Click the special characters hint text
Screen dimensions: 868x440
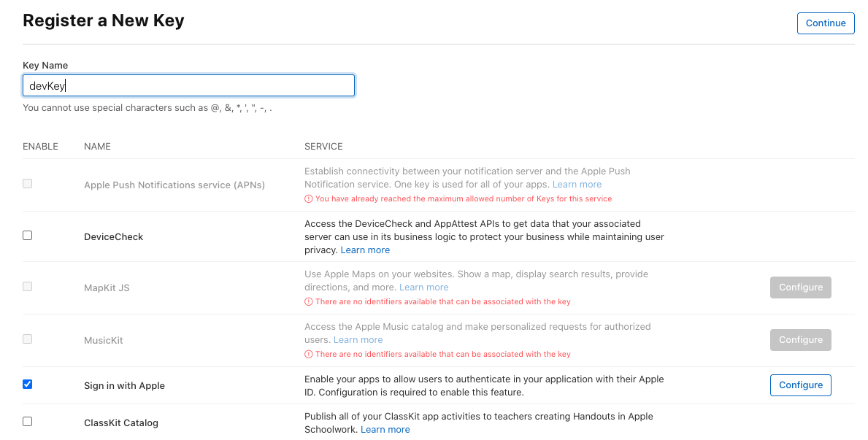pyautogui.click(x=147, y=108)
